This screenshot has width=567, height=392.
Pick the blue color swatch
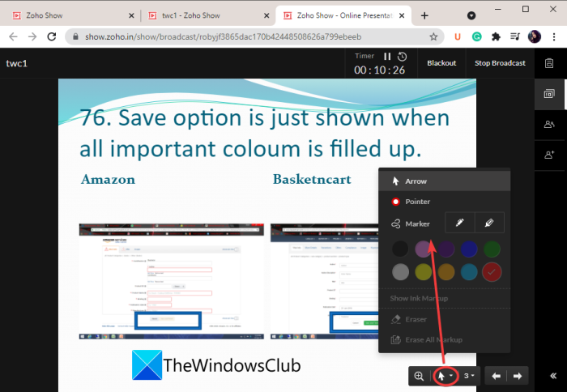pos(469,249)
